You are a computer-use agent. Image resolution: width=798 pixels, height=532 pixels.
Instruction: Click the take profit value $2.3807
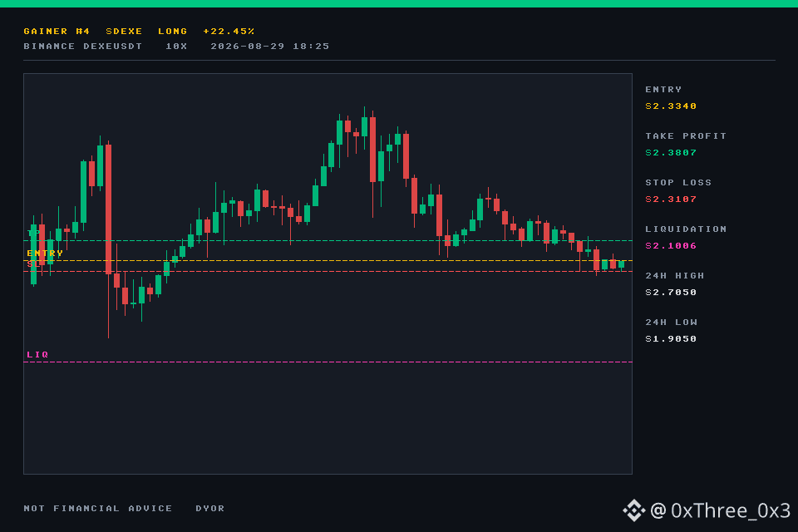click(x=671, y=153)
